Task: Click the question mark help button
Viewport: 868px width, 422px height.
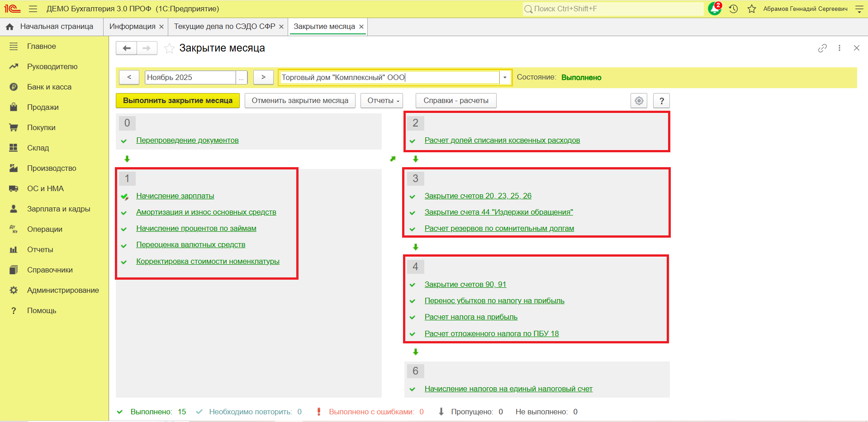Action: (661, 101)
